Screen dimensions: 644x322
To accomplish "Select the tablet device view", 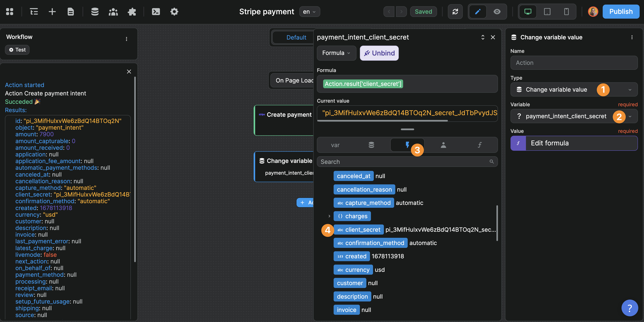I will click(x=547, y=11).
